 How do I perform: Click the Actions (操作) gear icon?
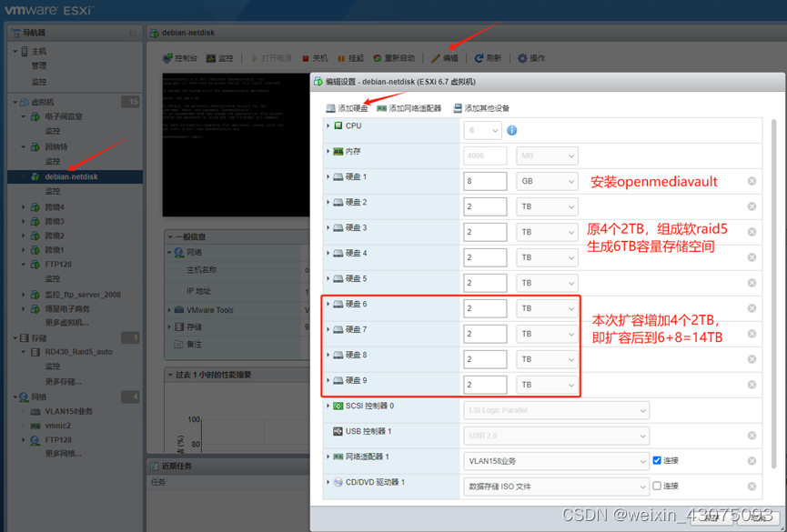click(522, 58)
